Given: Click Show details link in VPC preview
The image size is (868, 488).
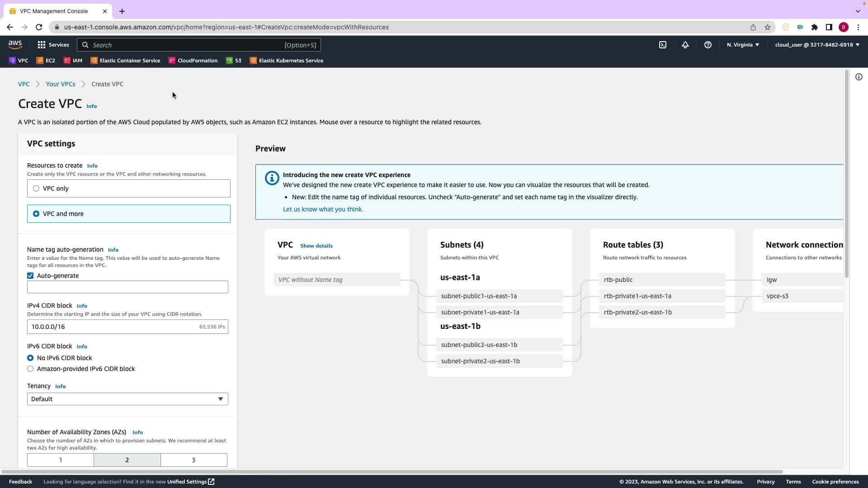Looking at the screenshot, I should pyautogui.click(x=316, y=246).
